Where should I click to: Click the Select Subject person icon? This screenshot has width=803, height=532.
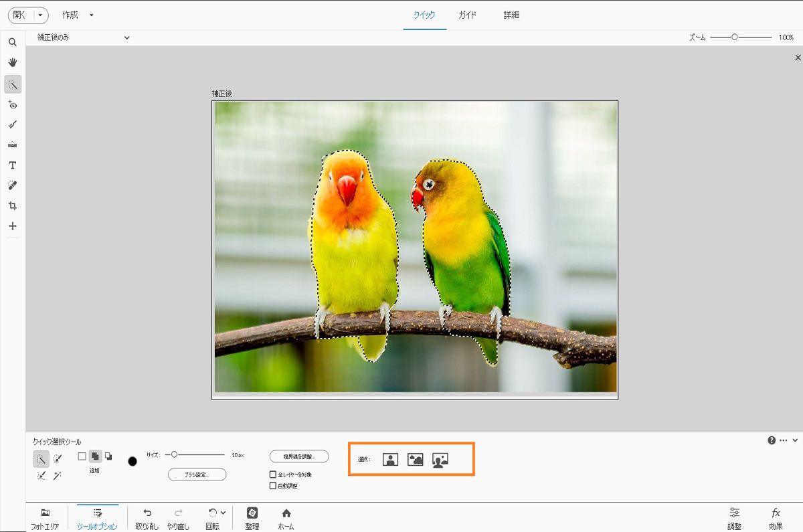click(x=390, y=459)
